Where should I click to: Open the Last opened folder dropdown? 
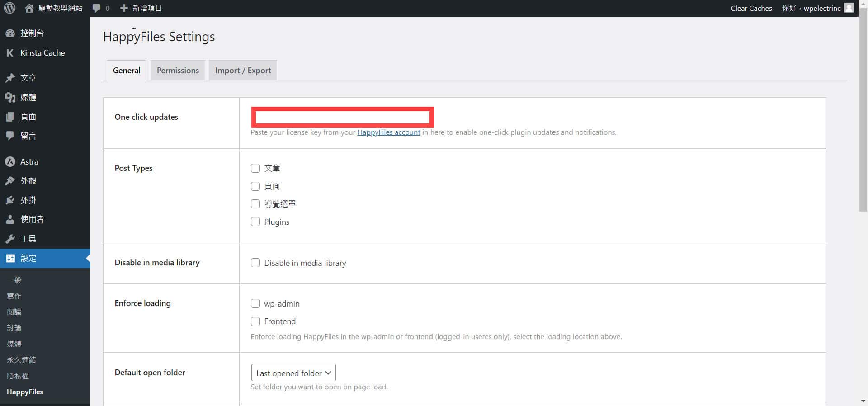[x=293, y=373]
